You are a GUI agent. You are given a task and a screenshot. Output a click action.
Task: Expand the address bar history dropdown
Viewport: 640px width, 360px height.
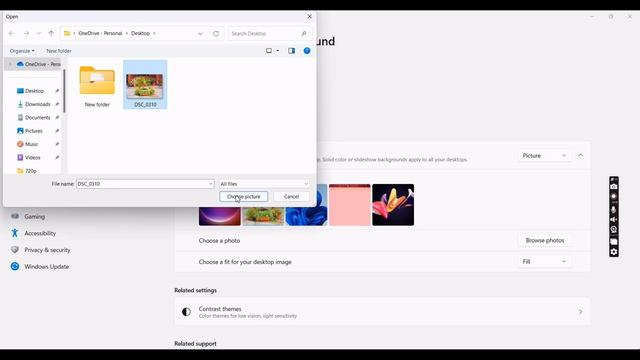(200, 33)
